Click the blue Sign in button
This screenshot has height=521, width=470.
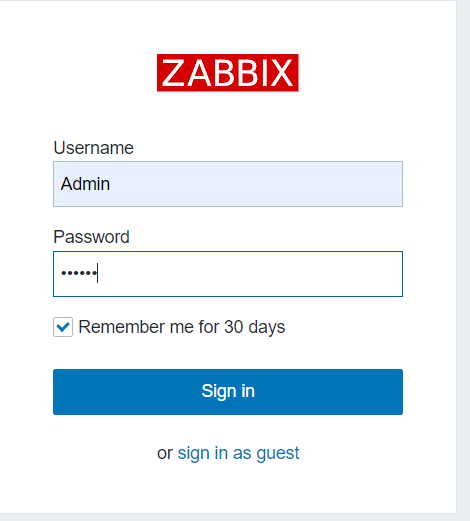coord(228,392)
